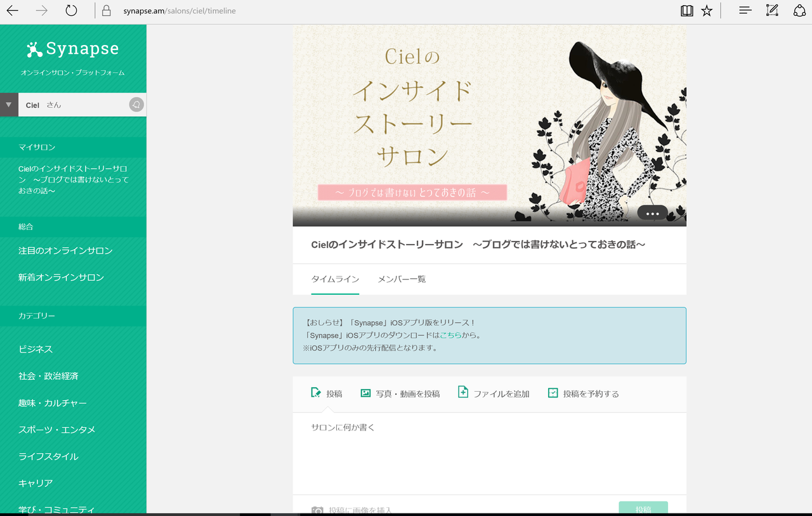Expand the user menu triangle beside Ciel
The image size is (812, 516).
[x=9, y=105]
